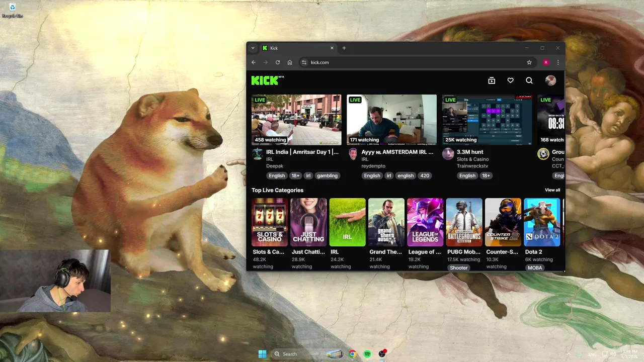Viewport: 644px width, 362px height.
Task: Open the taskbar clock and date
Action: 629,354
